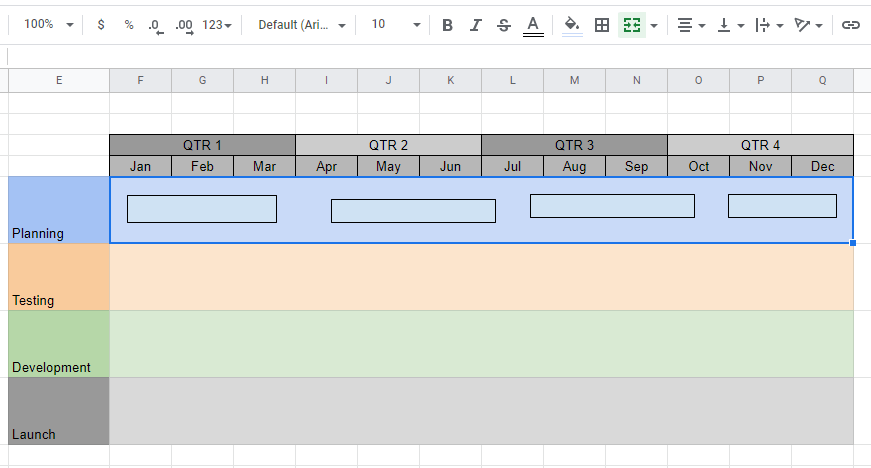Screen dimensions: 871x468
Task: Format as currency with dollar icon
Action: tap(101, 25)
